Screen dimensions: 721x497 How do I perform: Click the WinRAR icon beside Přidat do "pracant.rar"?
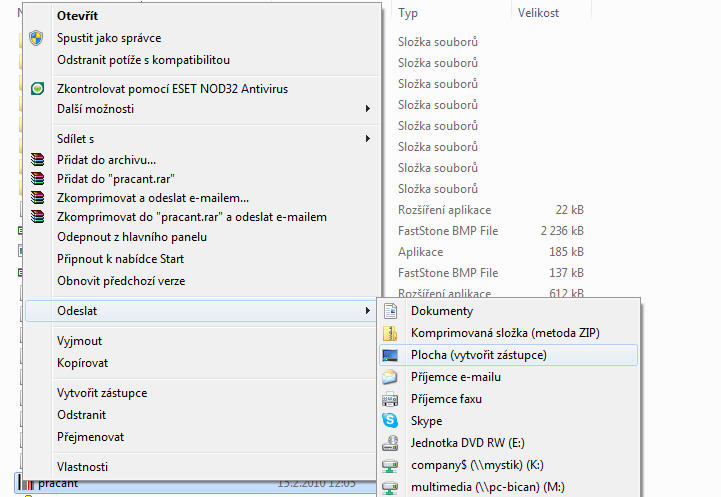coord(38,178)
